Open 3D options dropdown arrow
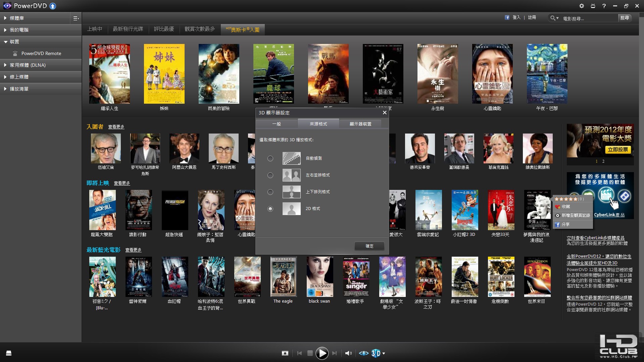This screenshot has height=362, width=644. coord(384,353)
